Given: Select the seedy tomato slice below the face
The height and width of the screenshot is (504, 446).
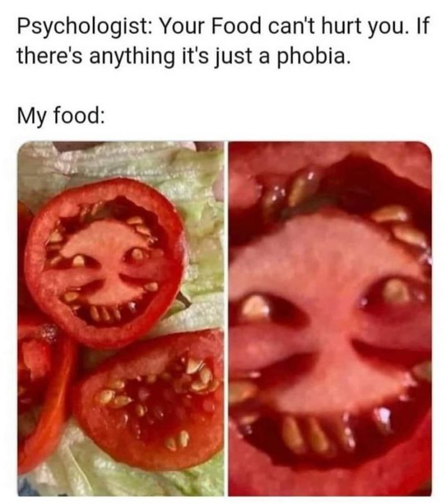Looking at the screenshot, I should (151, 400).
